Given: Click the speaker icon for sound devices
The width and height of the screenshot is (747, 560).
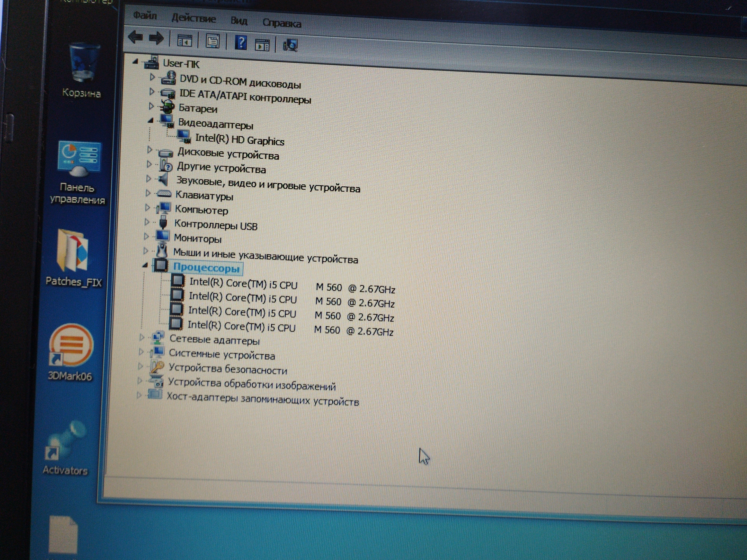Looking at the screenshot, I should [163, 180].
